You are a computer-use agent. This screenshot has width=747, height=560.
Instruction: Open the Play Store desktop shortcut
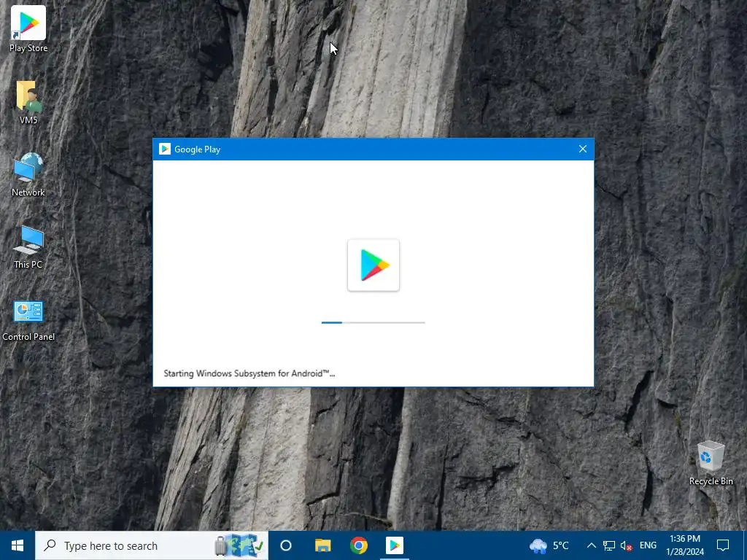coord(28,28)
